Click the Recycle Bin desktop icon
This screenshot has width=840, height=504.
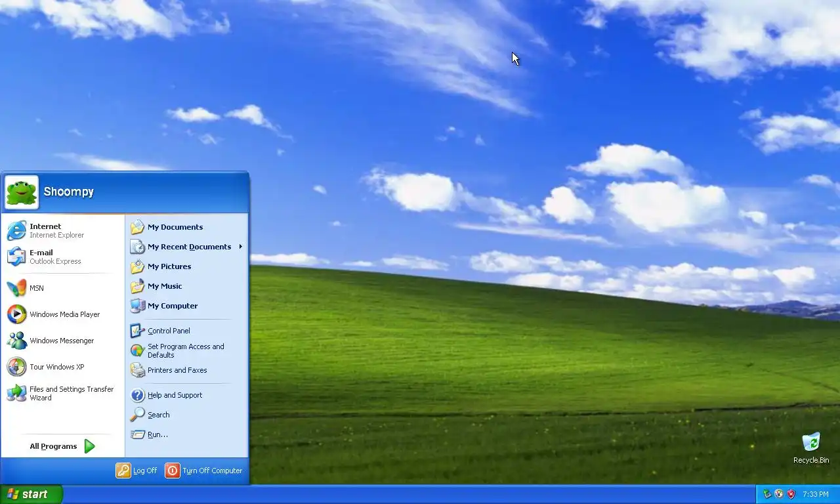(x=811, y=442)
